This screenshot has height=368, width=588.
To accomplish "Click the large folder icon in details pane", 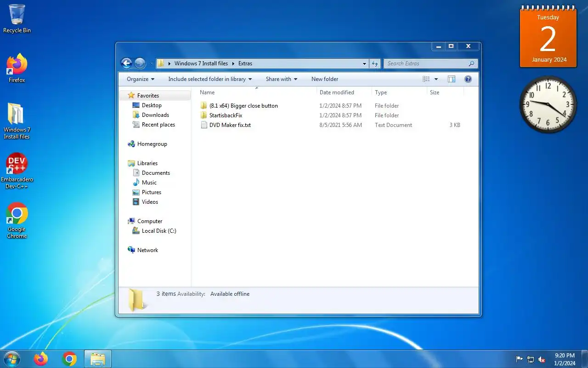I will click(137, 299).
